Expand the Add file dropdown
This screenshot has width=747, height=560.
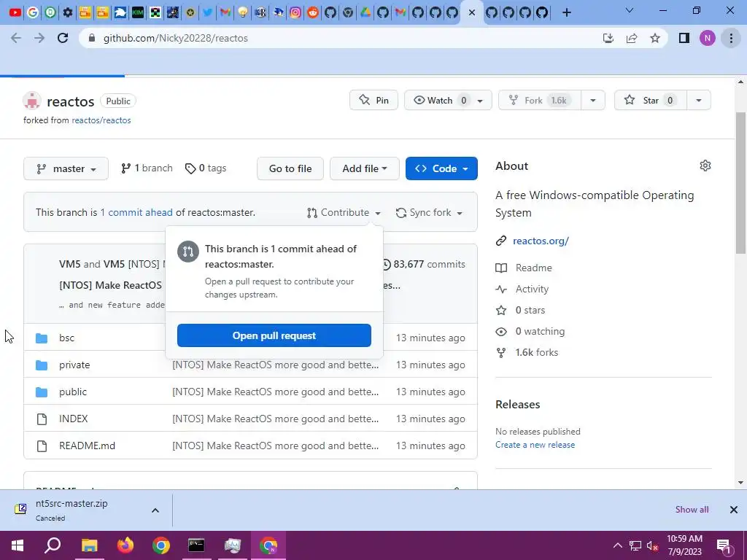pyautogui.click(x=365, y=168)
